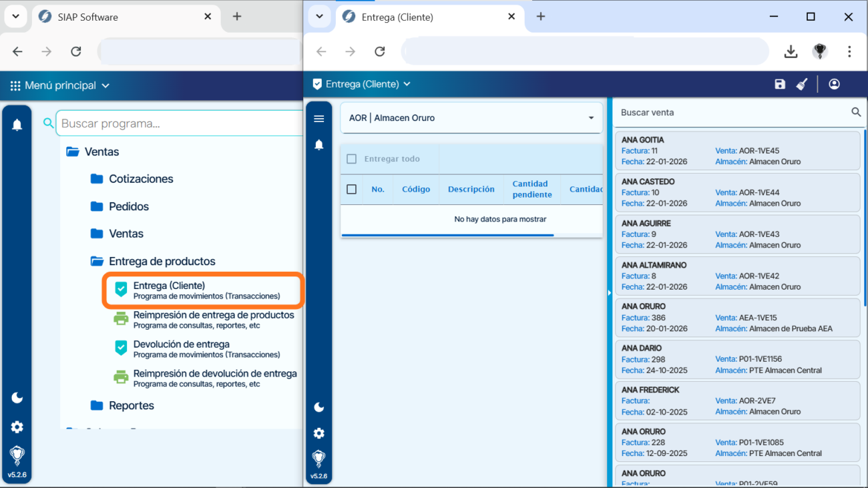The width and height of the screenshot is (868, 488).
Task: Select the ANA GOITIA sale card
Action: point(737,151)
